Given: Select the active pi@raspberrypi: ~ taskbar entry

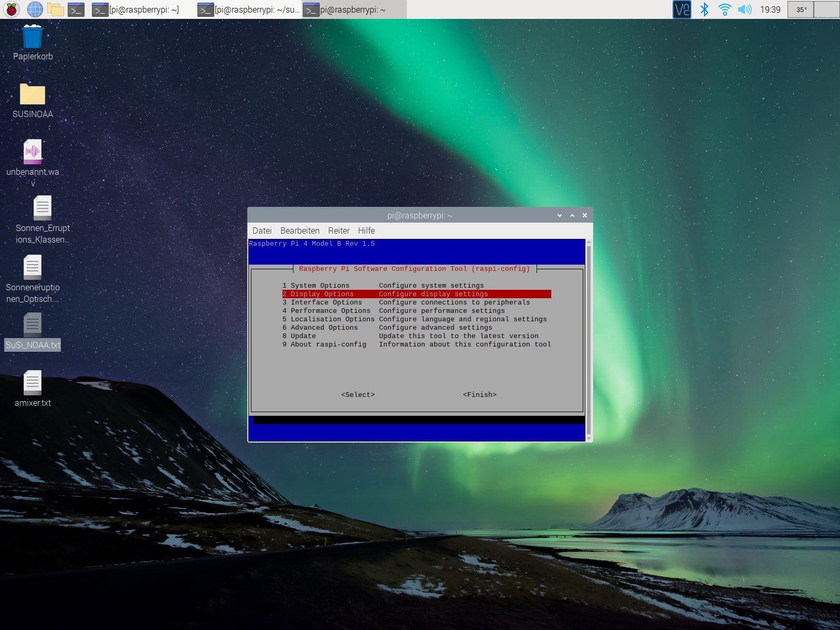Looking at the screenshot, I should (354, 9).
